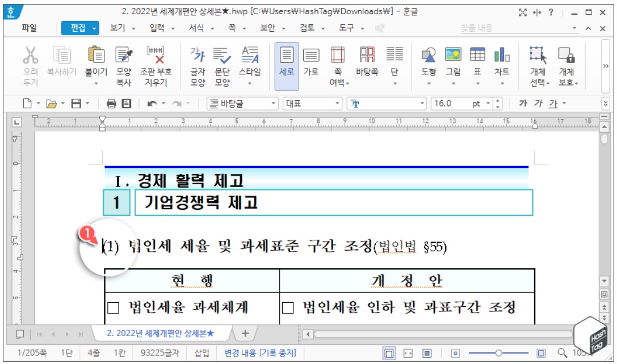
Task: Select Landscape (가로) page orientation
Action: point(311,56)
